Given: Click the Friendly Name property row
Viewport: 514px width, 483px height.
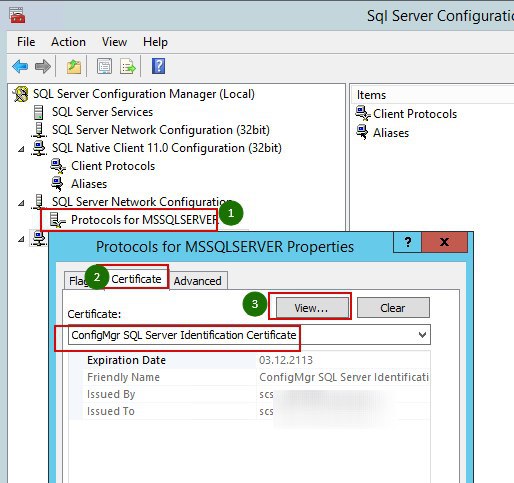Looking at the screenshot, I should click(x=249, y=377).
